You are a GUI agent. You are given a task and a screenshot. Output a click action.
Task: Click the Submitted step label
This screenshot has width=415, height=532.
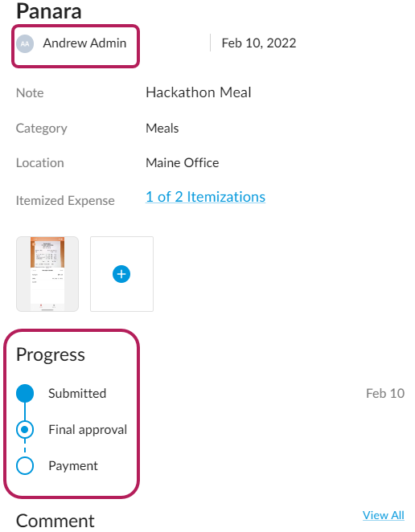(x=77, y=393)
